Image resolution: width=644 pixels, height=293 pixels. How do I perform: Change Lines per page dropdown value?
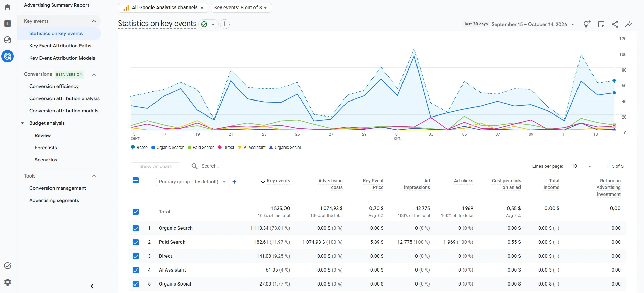tap(581, 166)
